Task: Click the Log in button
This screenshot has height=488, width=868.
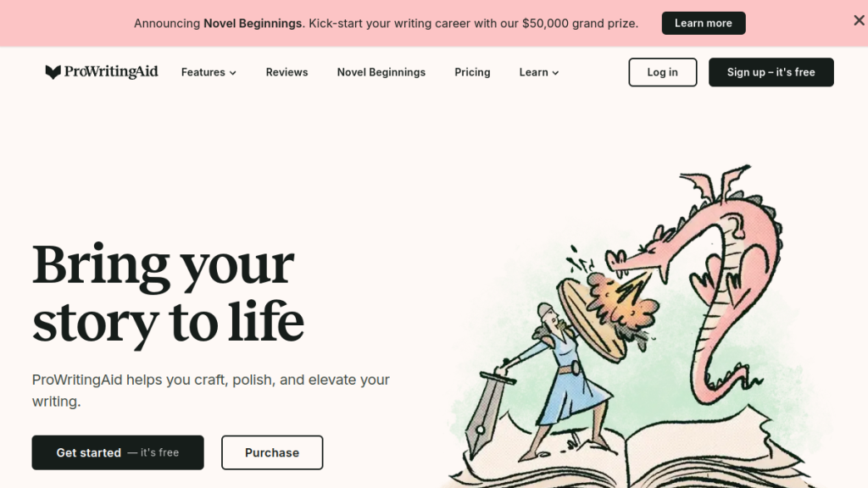Action: (663, 73)
